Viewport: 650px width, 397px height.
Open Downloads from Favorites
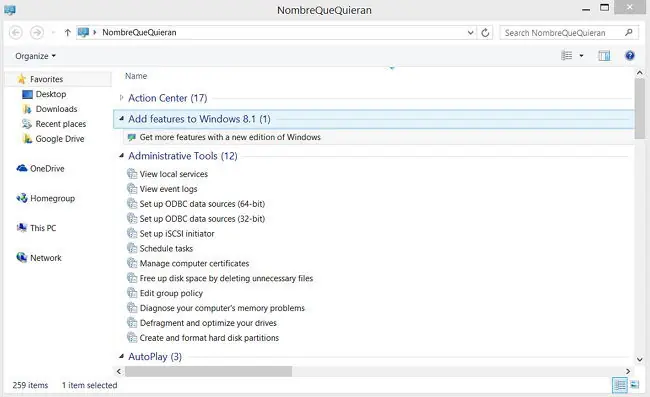point(56,109)
